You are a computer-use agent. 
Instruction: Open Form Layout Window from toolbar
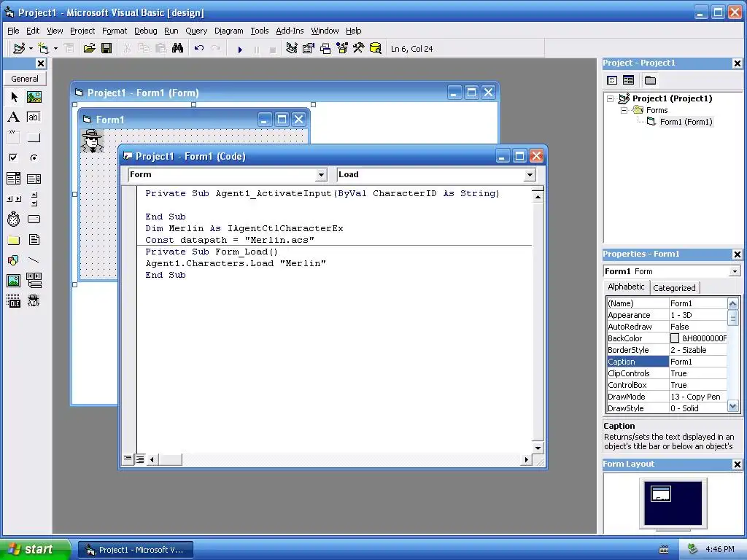pyautogui.click(x=325, y=49)
